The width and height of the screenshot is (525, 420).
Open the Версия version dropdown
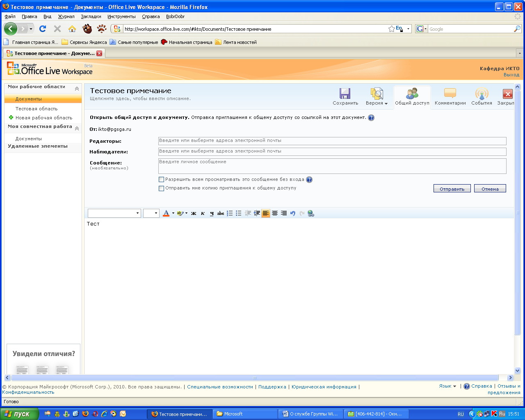[377, 97]
